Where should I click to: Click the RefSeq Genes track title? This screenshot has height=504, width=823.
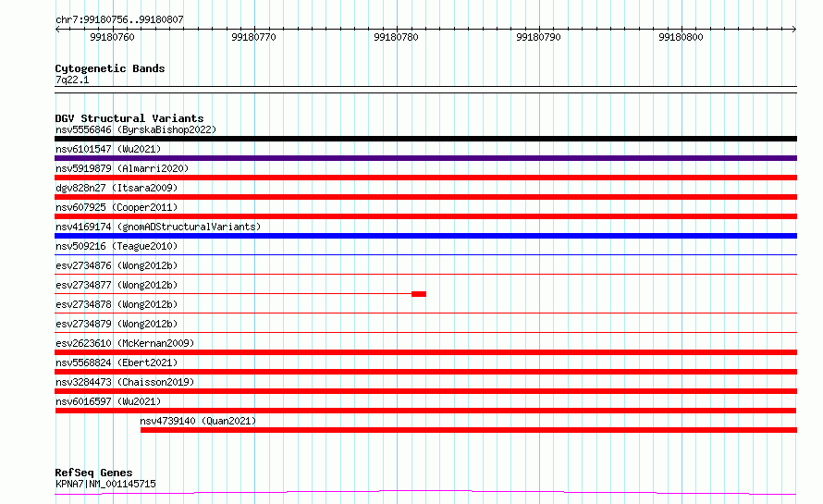tap(93, 473)
